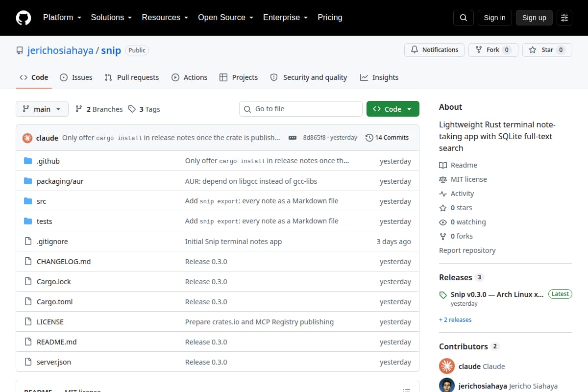
Task: Open the main branch selector
Action: tap(42, 109)
